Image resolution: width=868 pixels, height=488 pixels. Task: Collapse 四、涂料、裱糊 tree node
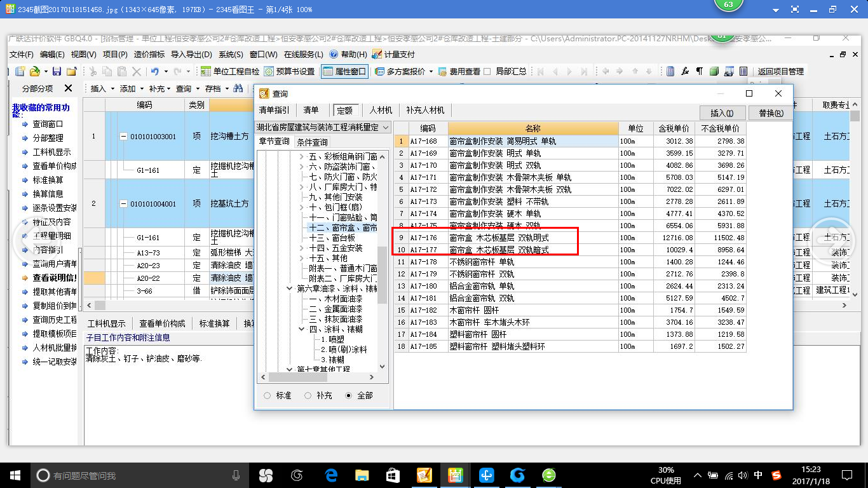coord(302,329)
